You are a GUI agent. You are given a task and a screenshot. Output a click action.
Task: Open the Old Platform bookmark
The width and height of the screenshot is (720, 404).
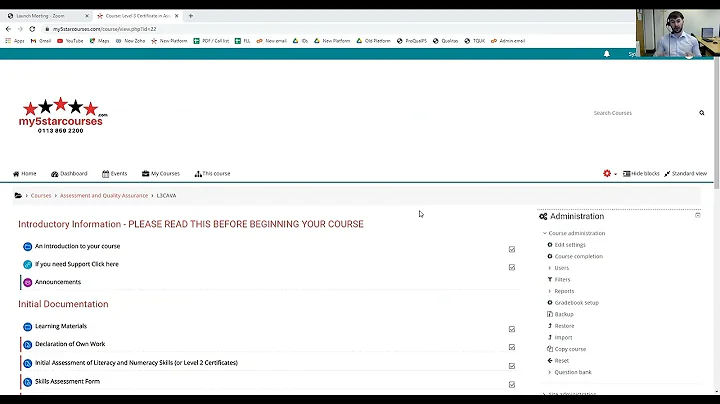coord(373,41)
